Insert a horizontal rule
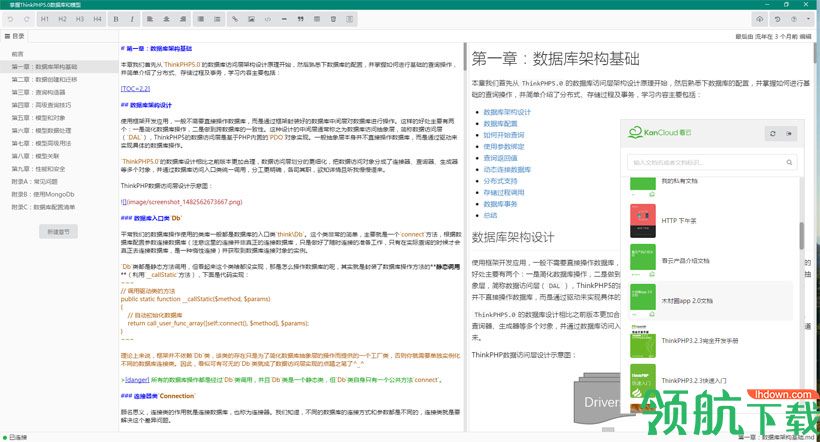820x442 pixels. point(284,19)
